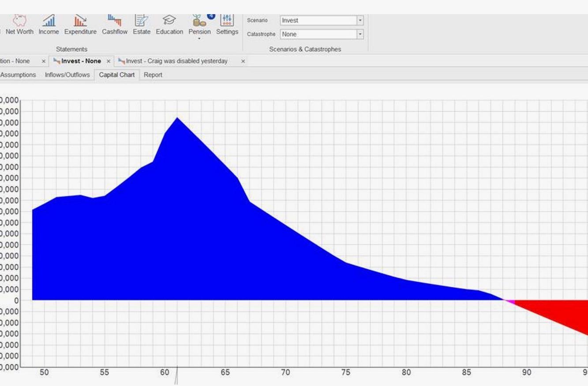Switch to 'Invest - Craig was disabled yesterday' tab
The image size is (588, 386).
pos(176,61)
